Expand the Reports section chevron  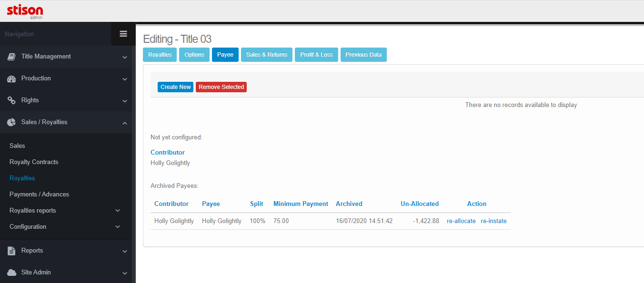point(125,251)
